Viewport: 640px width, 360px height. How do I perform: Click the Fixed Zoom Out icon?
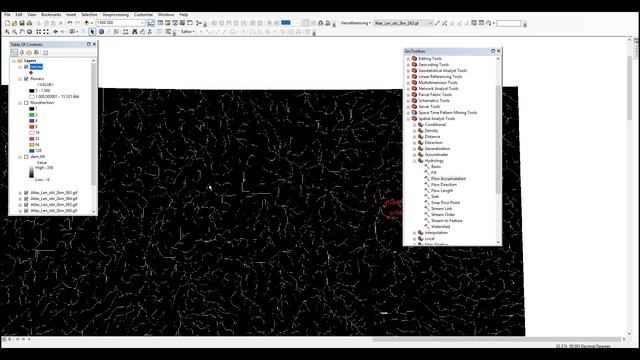pyautogui.click(x=46, y=32)
